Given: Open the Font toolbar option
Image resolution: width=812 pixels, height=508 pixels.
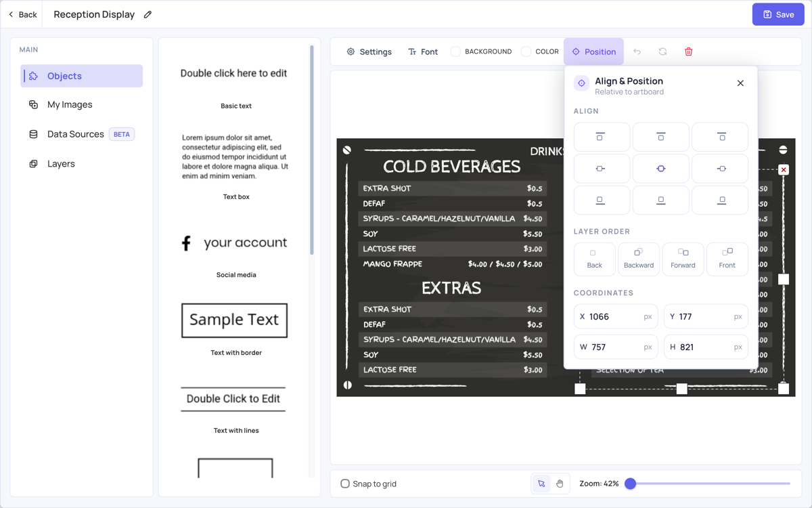Looking at the screenshot, I should [423, 51].
